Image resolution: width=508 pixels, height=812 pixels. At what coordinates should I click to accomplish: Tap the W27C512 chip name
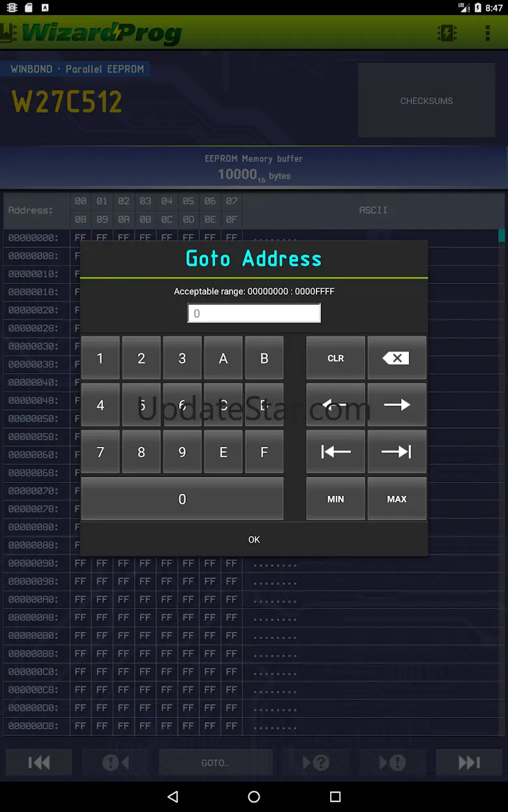[x=67, y=101]
